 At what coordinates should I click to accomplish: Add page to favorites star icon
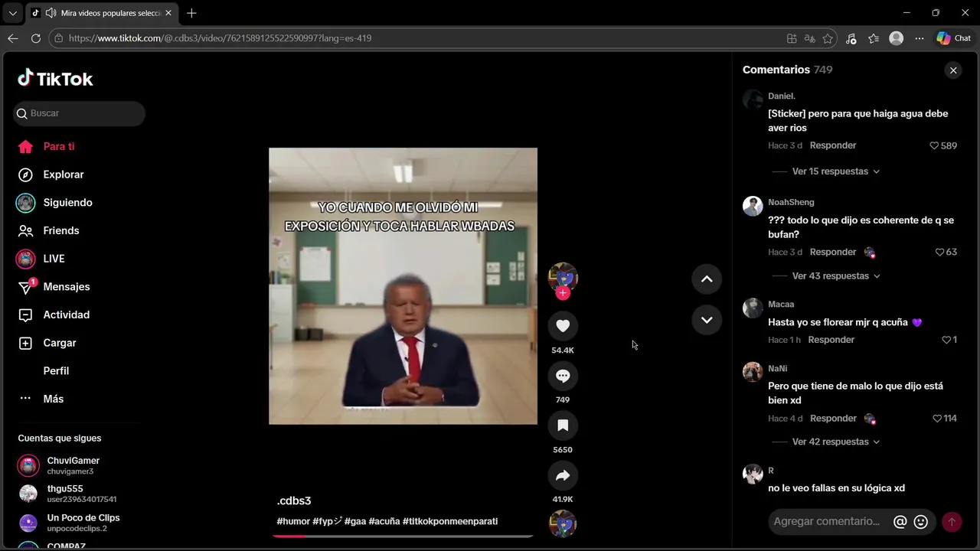click(828, 38)
